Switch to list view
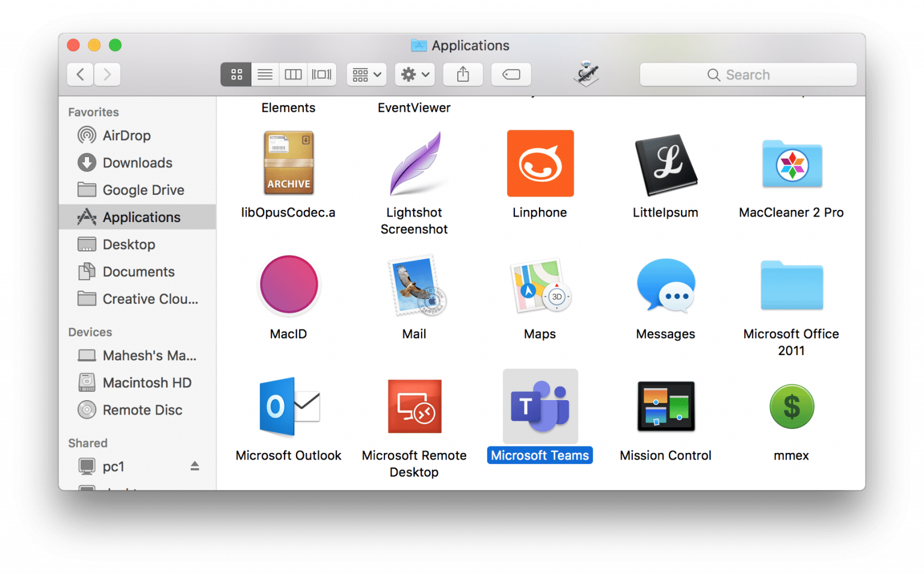This screenshot has height=574, width=924. click(265, 75)
